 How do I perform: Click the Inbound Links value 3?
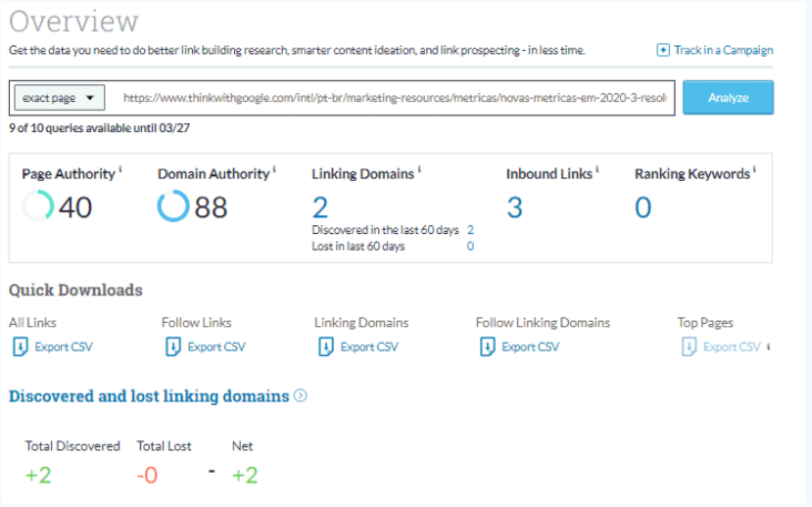(515, 207)
